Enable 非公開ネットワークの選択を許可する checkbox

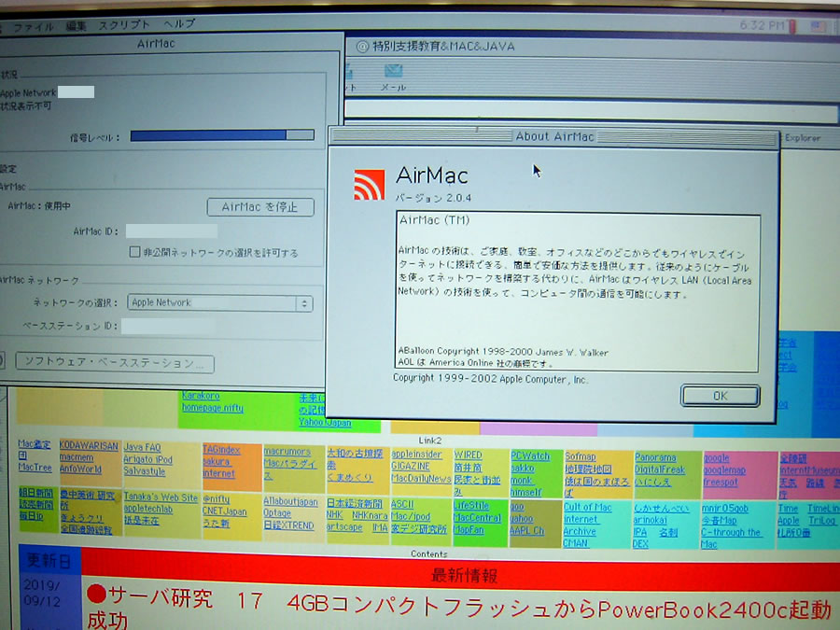pyautogui.click(x=135, y=252)
